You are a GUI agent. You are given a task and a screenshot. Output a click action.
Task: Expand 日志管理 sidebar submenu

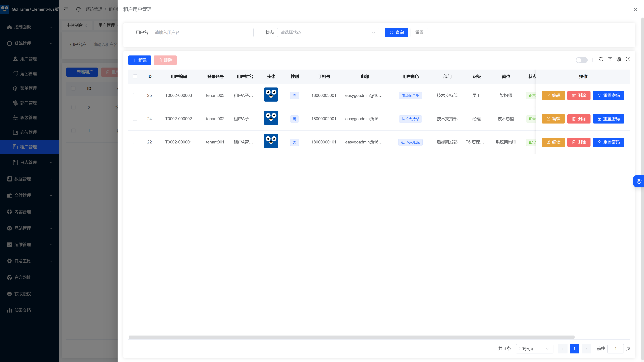pos(29,162)
